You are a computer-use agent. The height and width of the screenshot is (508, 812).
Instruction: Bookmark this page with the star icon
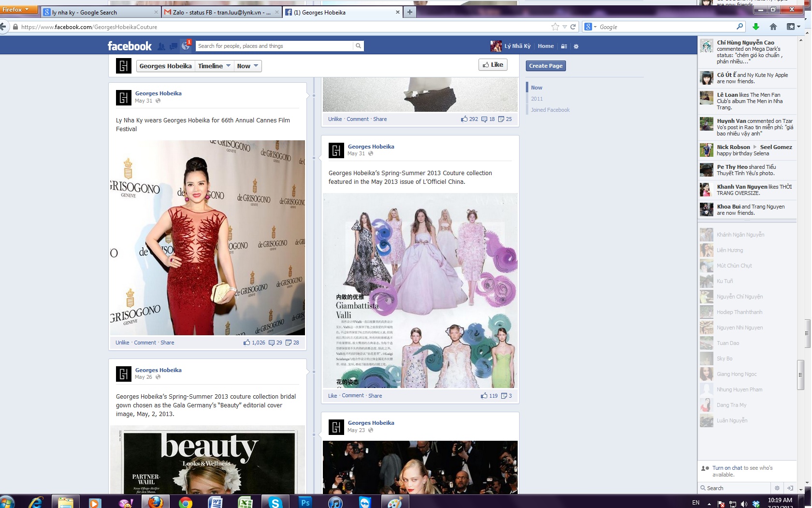[x=555, y=27]
